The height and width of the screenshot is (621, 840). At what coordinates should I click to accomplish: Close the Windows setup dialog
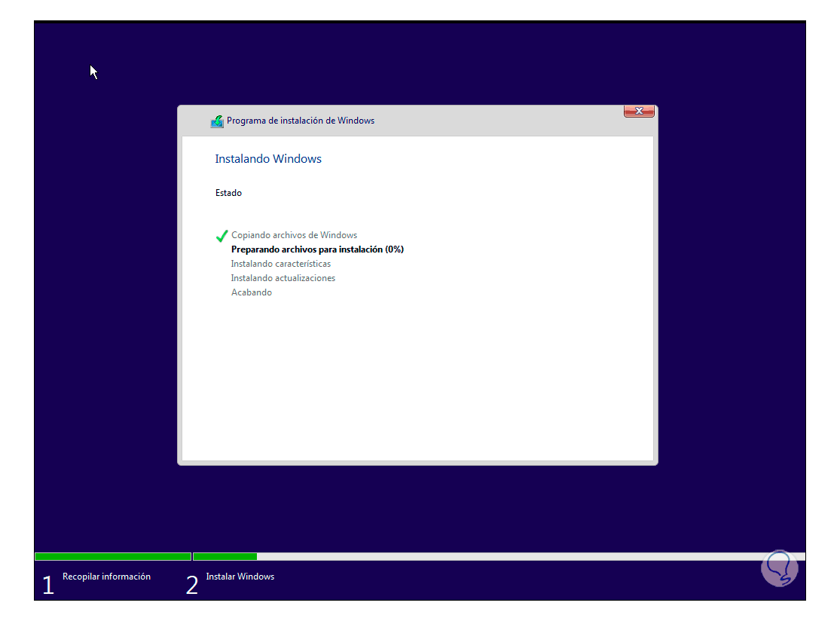(639, 111)
